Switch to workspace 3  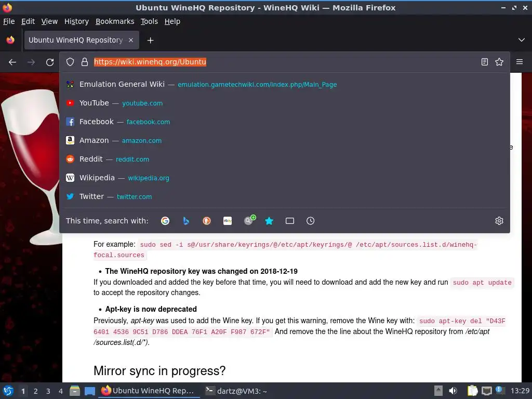click(x=48, y=391)
